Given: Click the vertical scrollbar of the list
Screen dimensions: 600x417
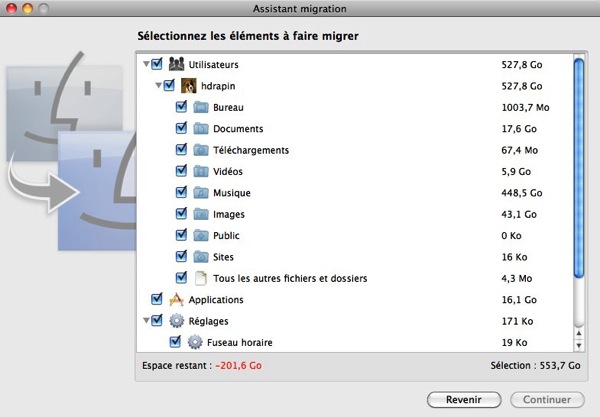Looking at the screenshot, I should [578, 170].
